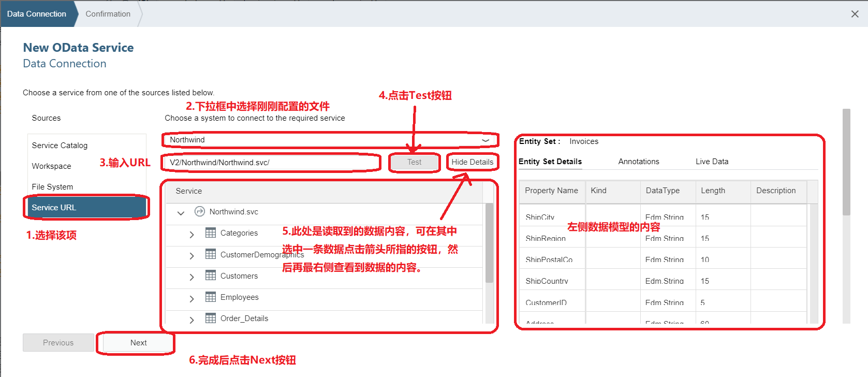
Task: Switch to Entity Set Details tab
Action: click(x=550, y=162)
